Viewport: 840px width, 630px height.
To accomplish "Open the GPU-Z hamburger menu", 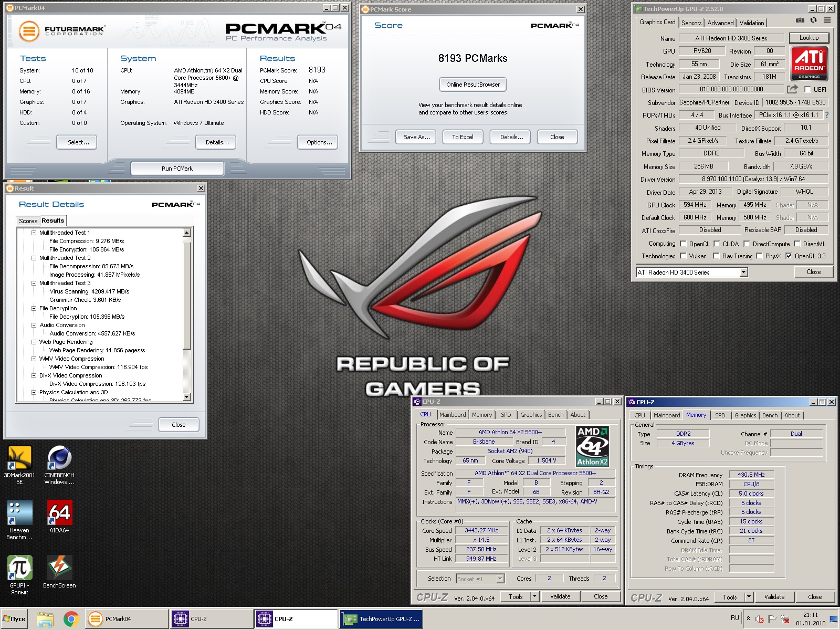I will [827, 20].
